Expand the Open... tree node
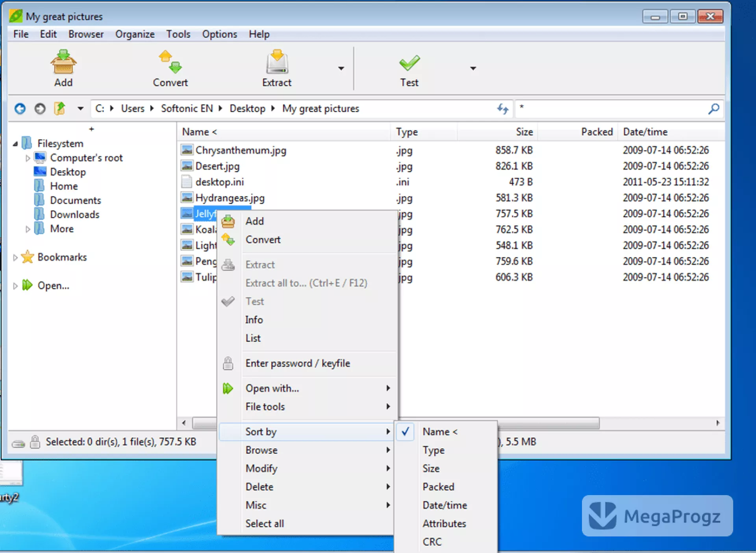This screenshot has width=756, height=553. (x=15, y=286)
